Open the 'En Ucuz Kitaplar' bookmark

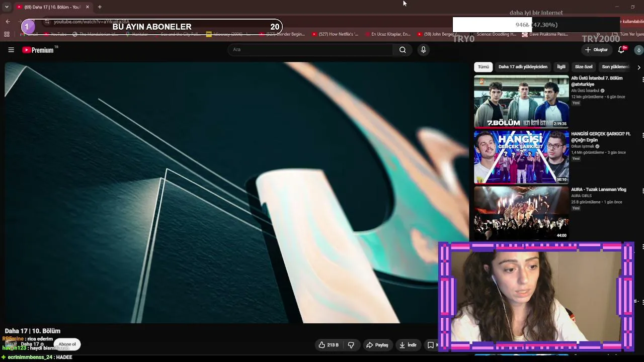pyautogui.click(x=387, y=34)
